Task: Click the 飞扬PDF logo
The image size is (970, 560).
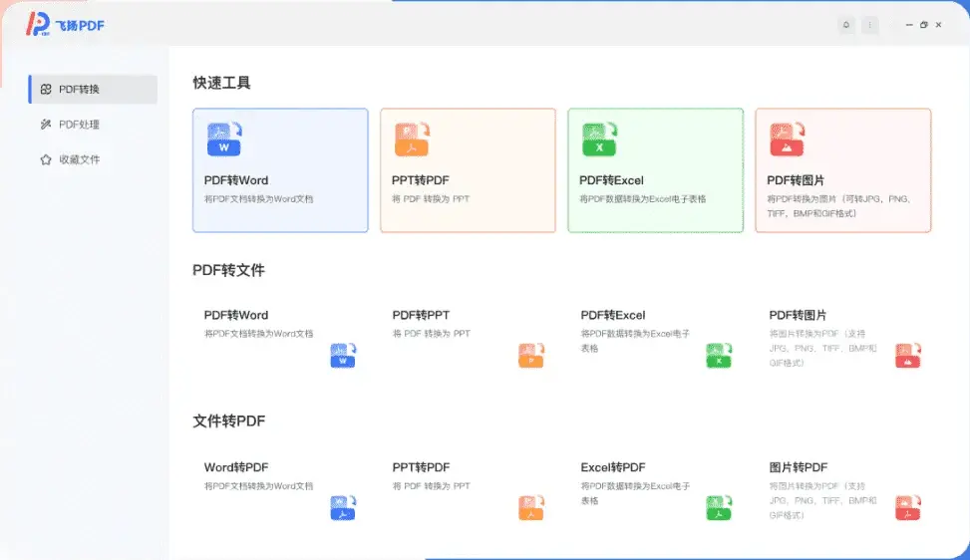Action: [x=65, y=25]
